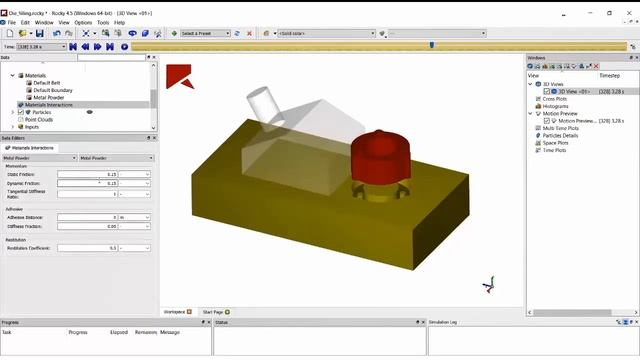Select Point Clouds item
640x360 pixels.
point(39,120)
